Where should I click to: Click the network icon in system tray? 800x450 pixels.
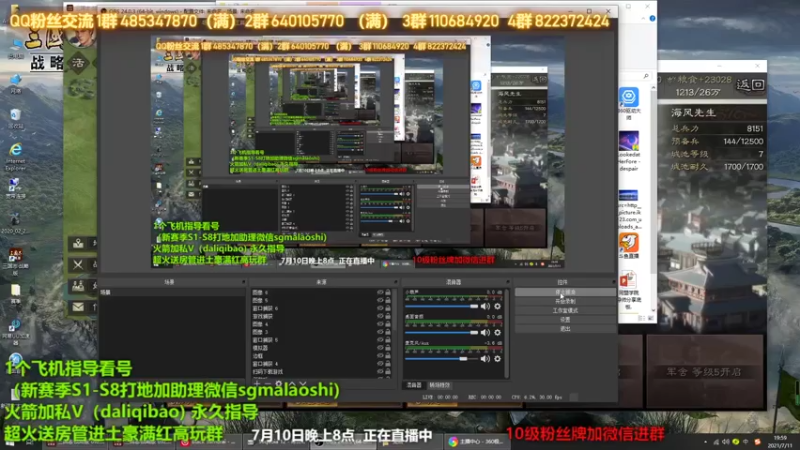click(x=716, y=442)
